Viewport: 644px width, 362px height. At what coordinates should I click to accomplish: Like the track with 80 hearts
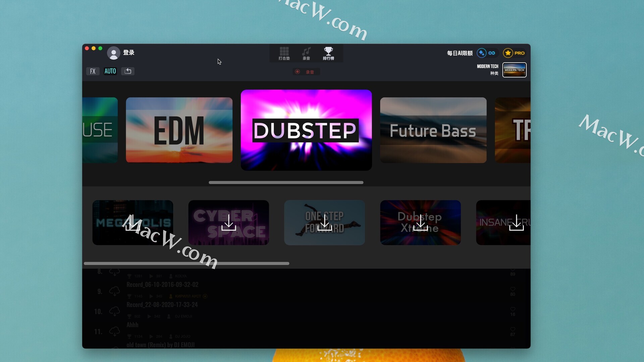513,289
